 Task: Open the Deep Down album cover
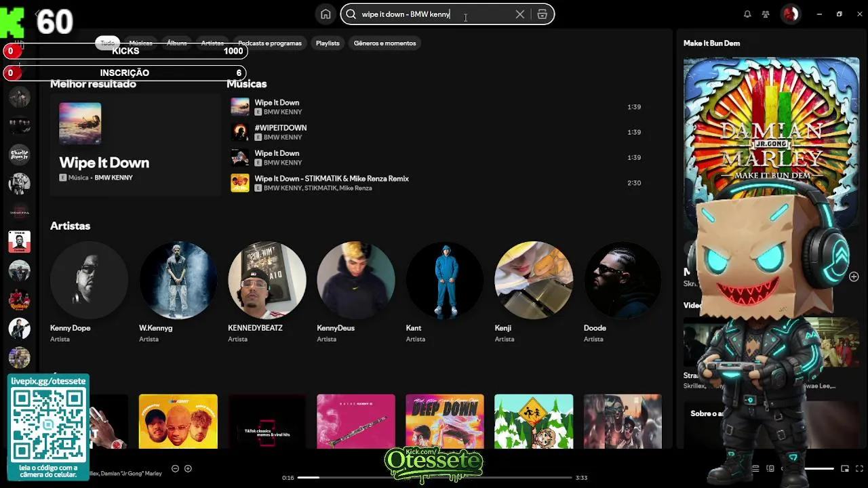click(445, 422)
